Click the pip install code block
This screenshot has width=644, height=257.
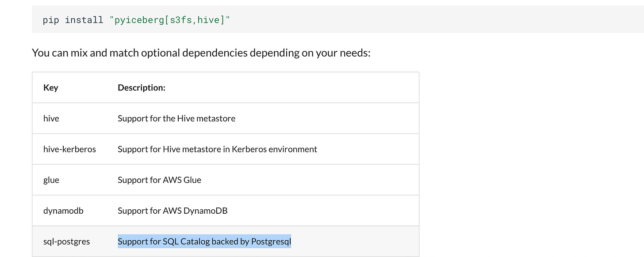(338, 20)
